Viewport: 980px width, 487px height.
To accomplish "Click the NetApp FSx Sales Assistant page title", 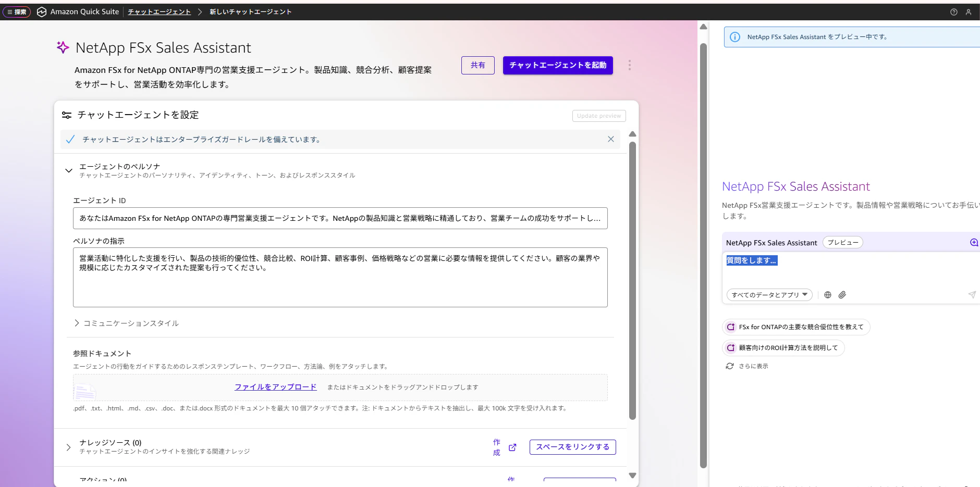I will pyautogui.click(x=163, y=48).
